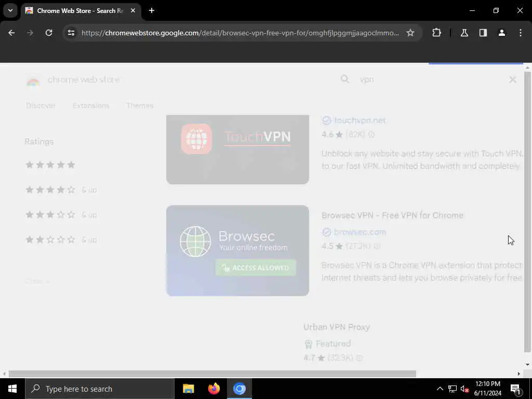Viewport: 532px width, 399px height.
Task: Open site information icon in address bar
Action: click(71, 33)
